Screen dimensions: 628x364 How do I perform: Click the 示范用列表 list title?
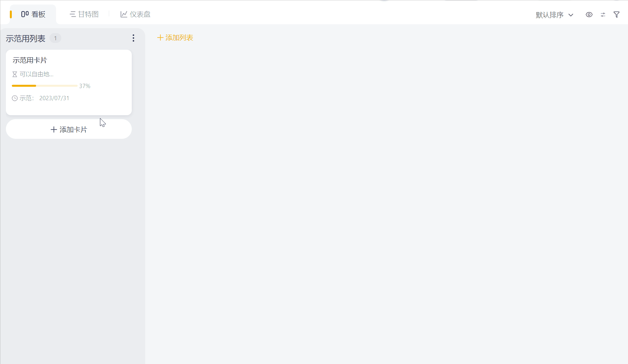[26, 39]
